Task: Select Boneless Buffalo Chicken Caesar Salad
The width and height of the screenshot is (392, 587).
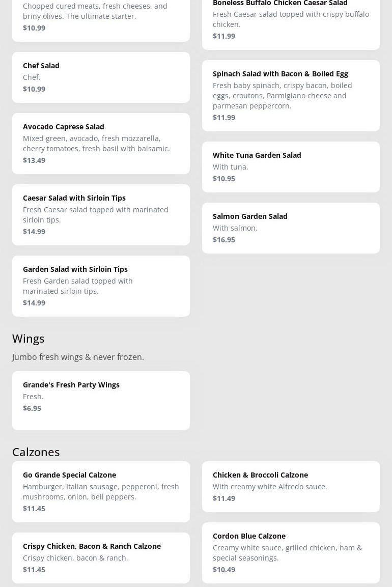Action: (291, 19)
